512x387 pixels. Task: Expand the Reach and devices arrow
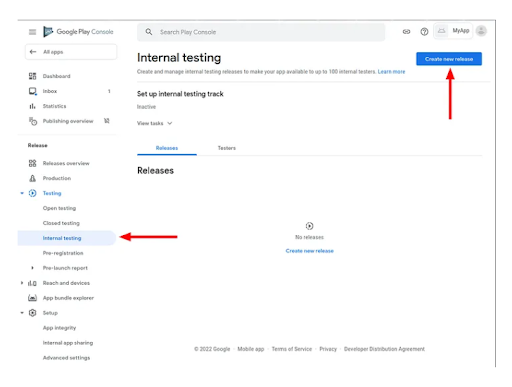click(x=22, y=283)
